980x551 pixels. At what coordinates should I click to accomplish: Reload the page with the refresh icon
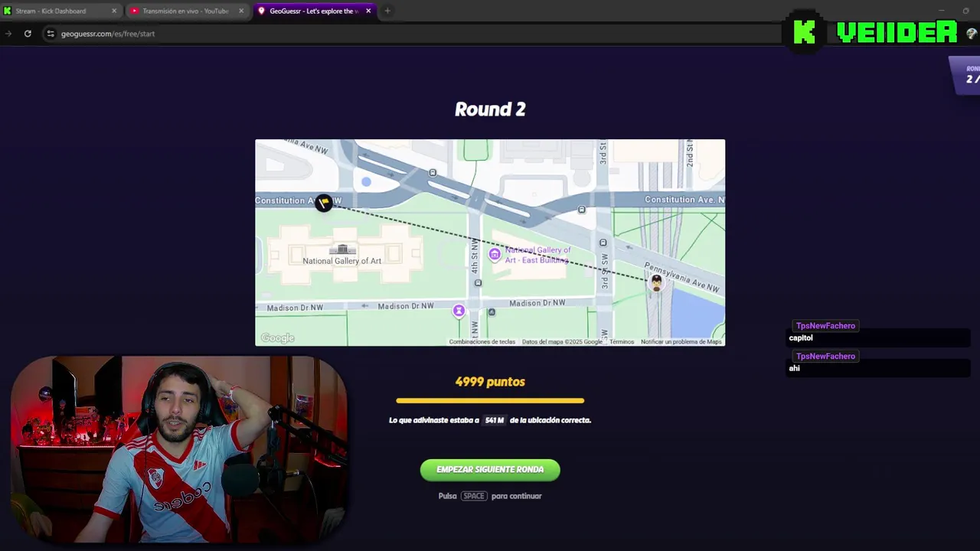point(28,34)
